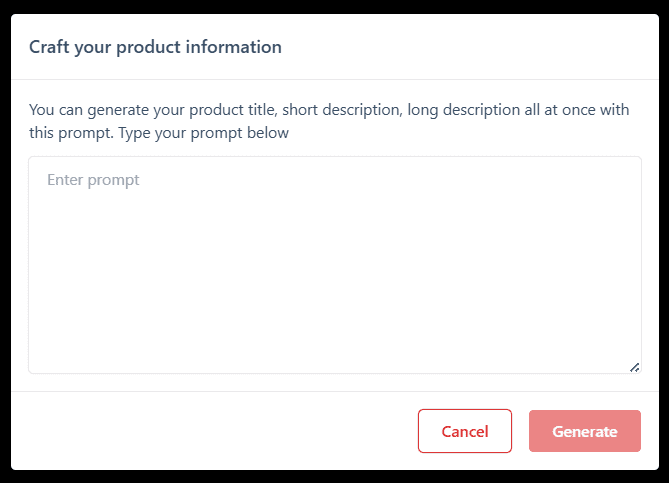Click the word "Cancel" in the footer
Image resolution: width=669 pixels, height=483 pixels.
[x=465, y=431]
